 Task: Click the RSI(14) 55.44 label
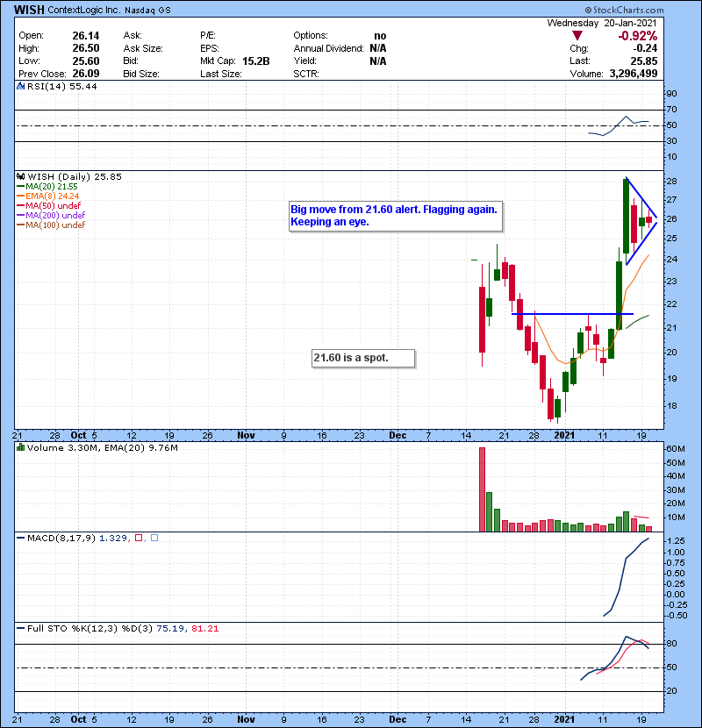click(61, 86)
